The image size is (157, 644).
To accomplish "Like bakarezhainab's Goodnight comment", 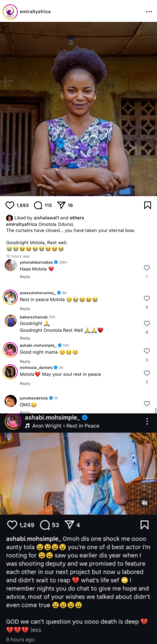I will (x=147, y=323).
